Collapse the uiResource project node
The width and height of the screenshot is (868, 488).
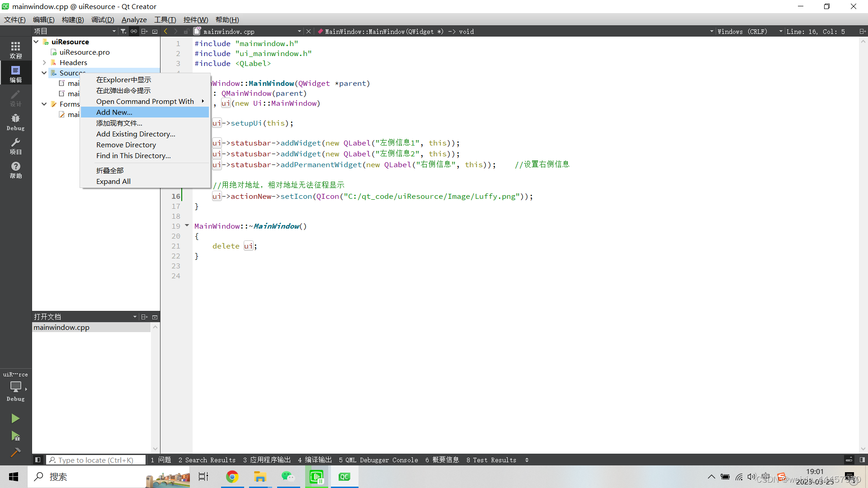coord(36,42)
